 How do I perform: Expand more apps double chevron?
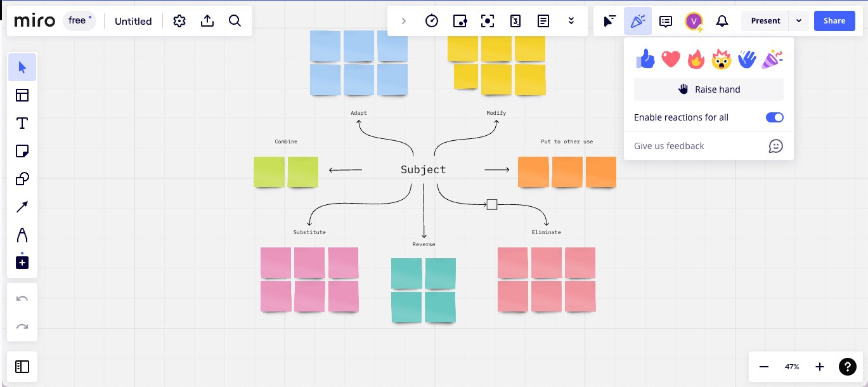[x=571, y=21]
